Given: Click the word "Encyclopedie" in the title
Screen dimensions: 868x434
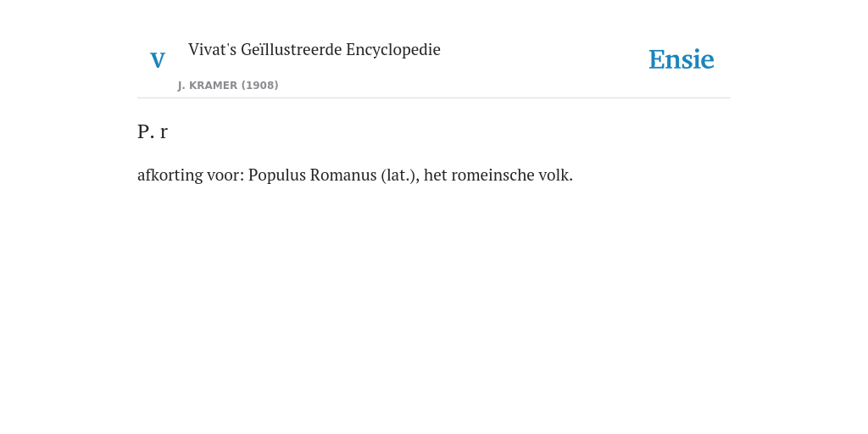Looking at the screenshot, I should coord(393,50).
